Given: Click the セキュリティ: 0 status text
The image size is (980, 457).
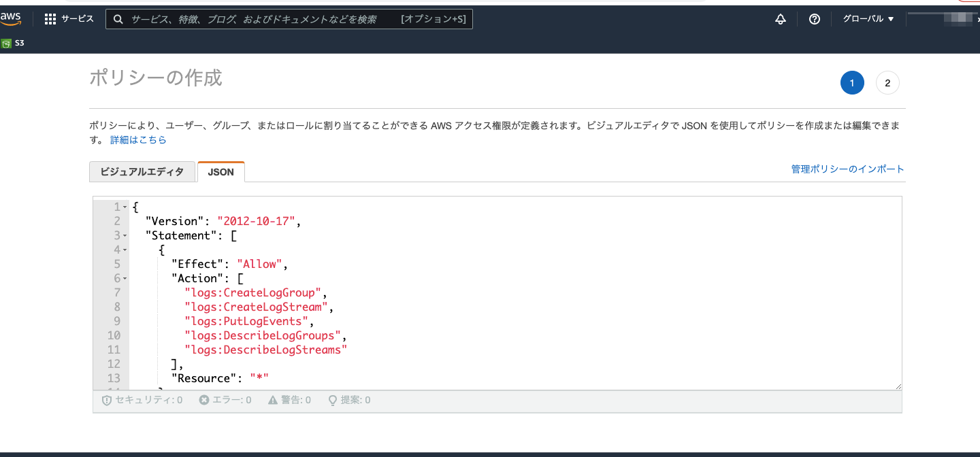Looking at the screenshot, I should (x=148, y=400).
